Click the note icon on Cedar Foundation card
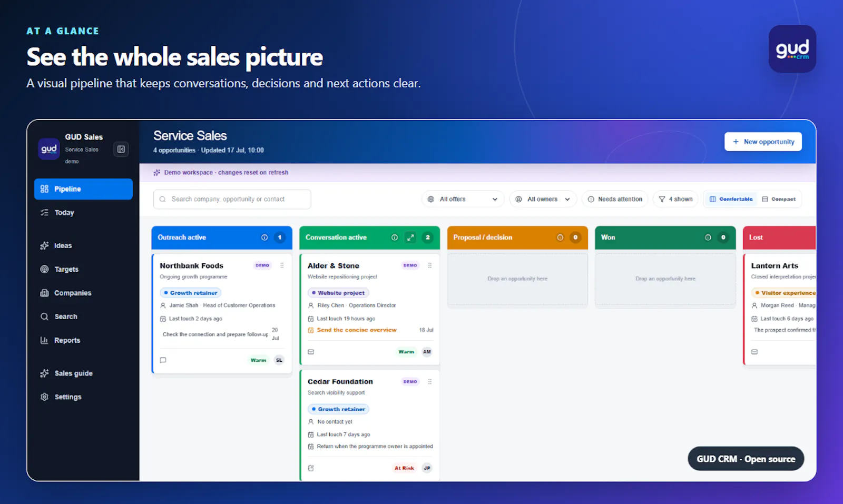The width and height of the screenshot is (843, 504). [311, 468]
